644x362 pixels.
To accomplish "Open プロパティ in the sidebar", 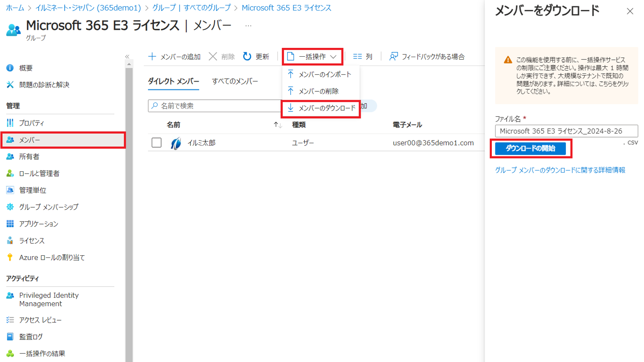I will [x=31, y=123].
